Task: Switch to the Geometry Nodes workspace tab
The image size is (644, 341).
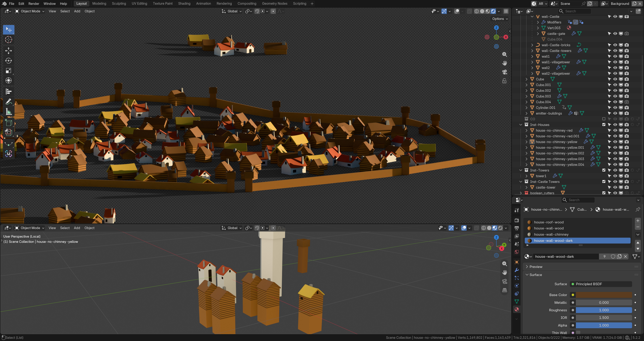Action: (275, 4)
